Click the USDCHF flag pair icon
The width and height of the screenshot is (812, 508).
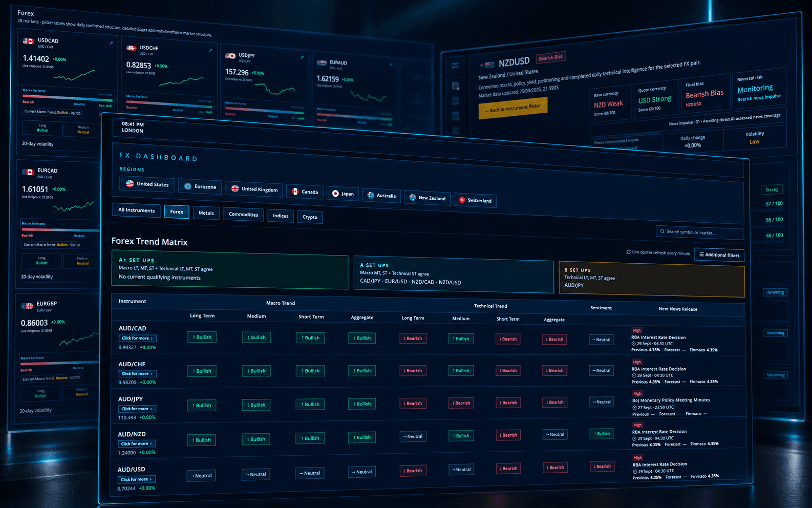(x=132, y=48)
